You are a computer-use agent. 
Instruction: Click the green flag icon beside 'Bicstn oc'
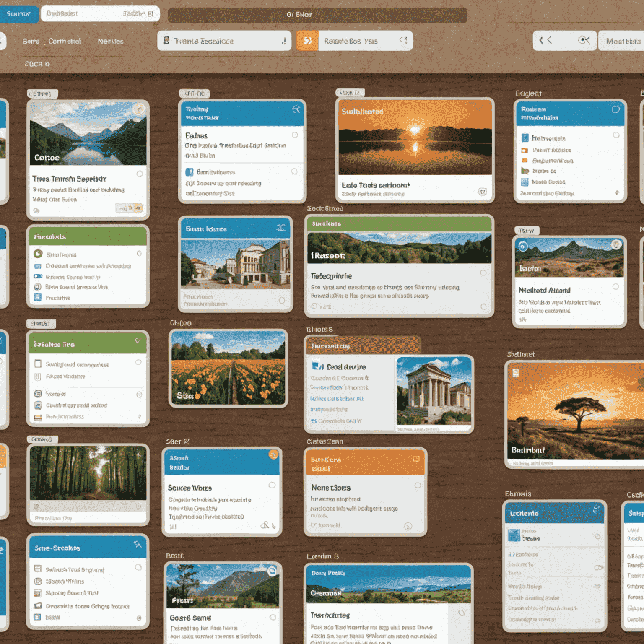tap(525, 171)
